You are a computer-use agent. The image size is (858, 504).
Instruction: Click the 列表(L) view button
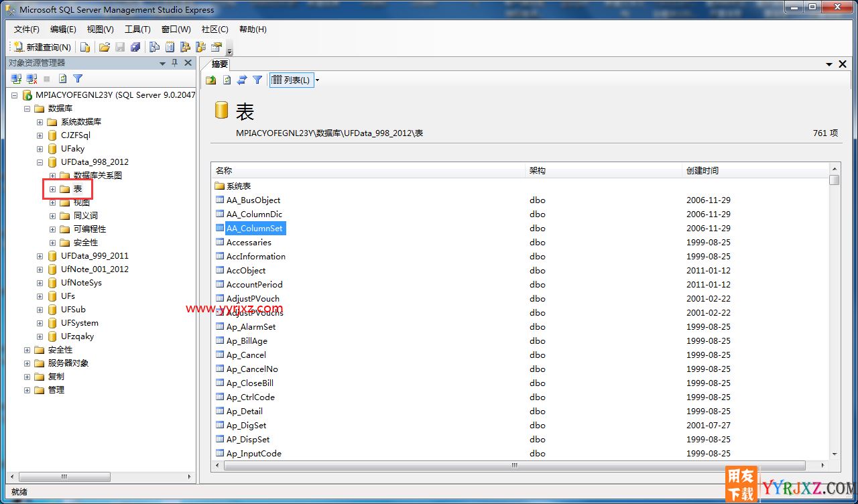tap(292, 80)
